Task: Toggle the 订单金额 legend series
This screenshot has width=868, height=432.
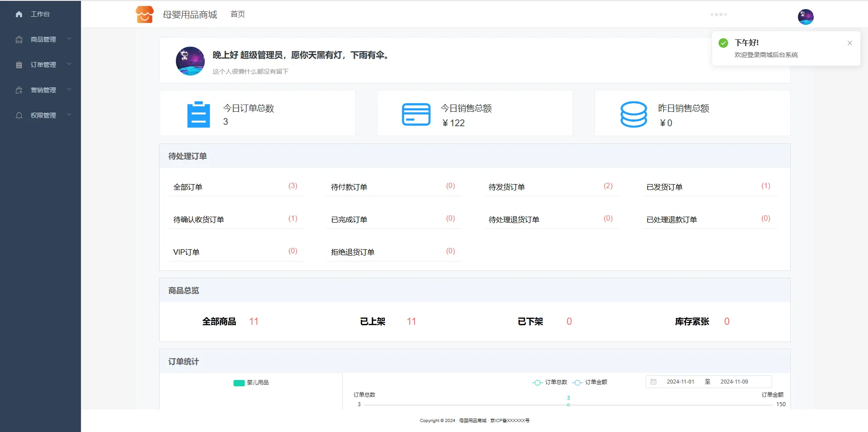Action: [590, 382]
